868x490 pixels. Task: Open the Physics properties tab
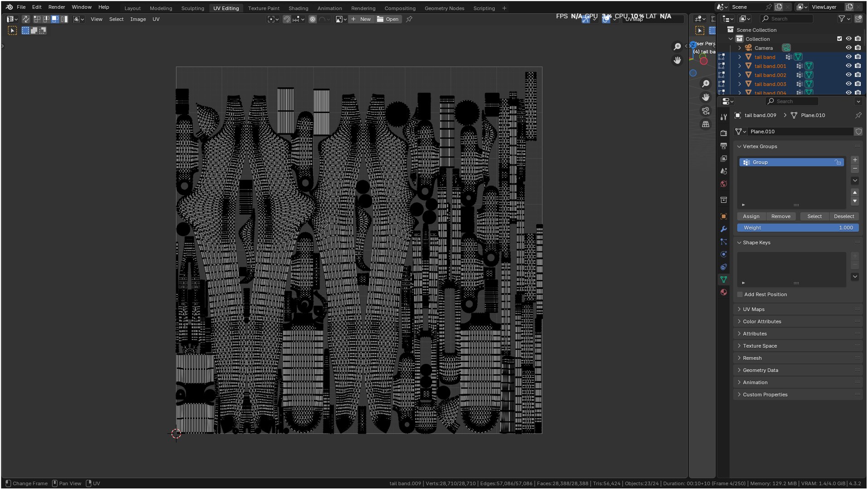pos(723,255)
